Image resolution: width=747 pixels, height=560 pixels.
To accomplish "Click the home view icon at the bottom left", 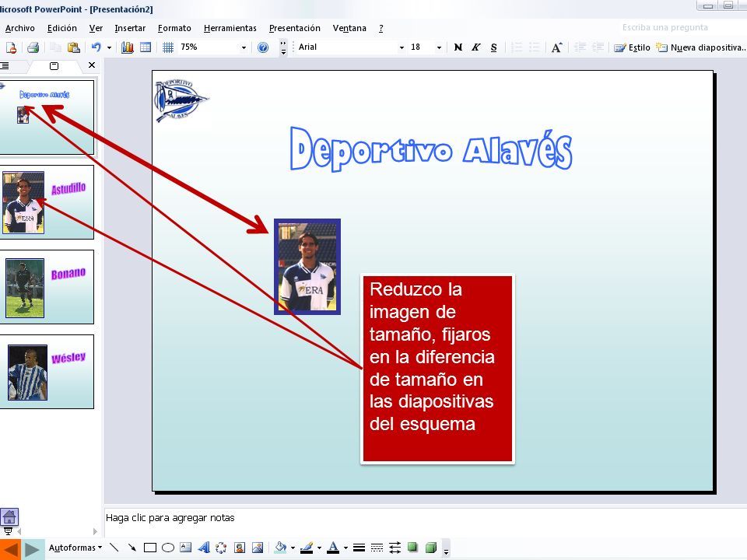I will (x=9, y=517).
